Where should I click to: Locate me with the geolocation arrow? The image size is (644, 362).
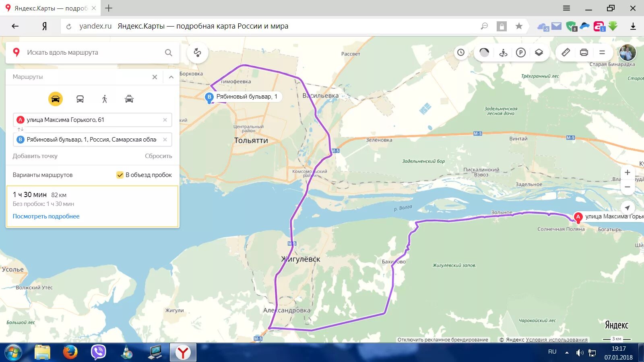627,208
